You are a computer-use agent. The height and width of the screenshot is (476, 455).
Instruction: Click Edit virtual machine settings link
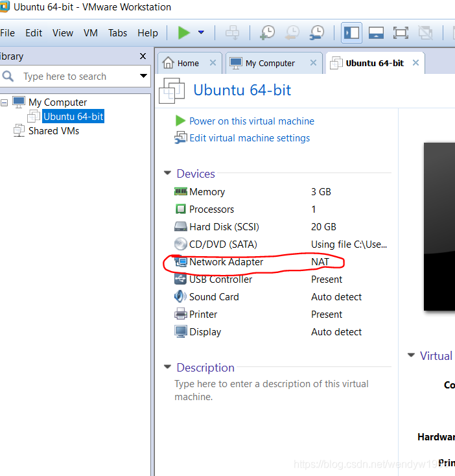tap(250, 138)
